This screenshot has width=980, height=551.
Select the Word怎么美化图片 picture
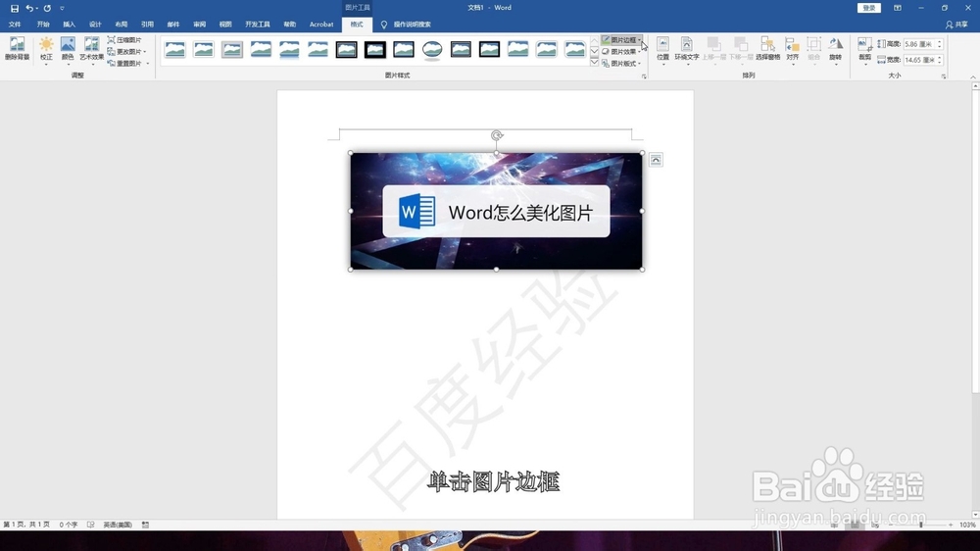[496, 212]
